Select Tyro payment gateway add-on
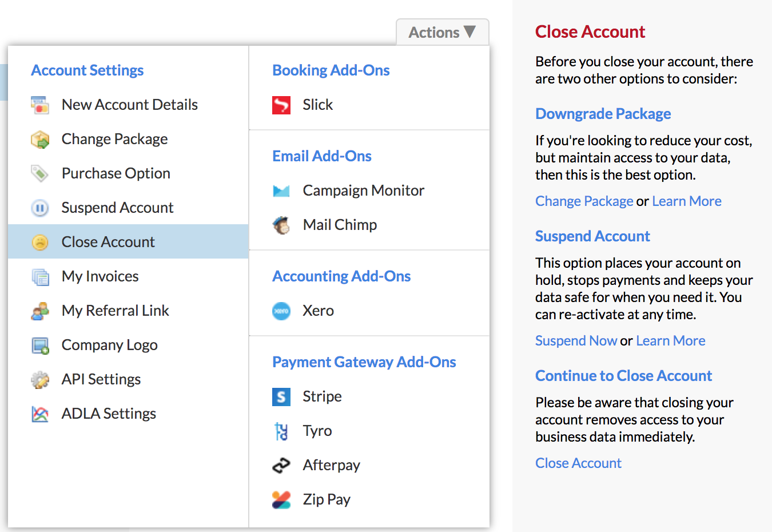This screenshot has width=772, height=532. tap(369, 431)
